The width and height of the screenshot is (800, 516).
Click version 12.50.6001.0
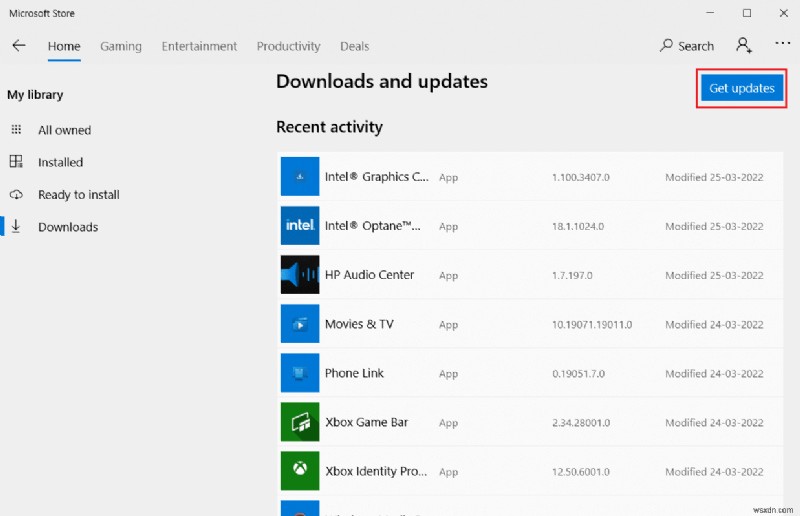[581, 472]
